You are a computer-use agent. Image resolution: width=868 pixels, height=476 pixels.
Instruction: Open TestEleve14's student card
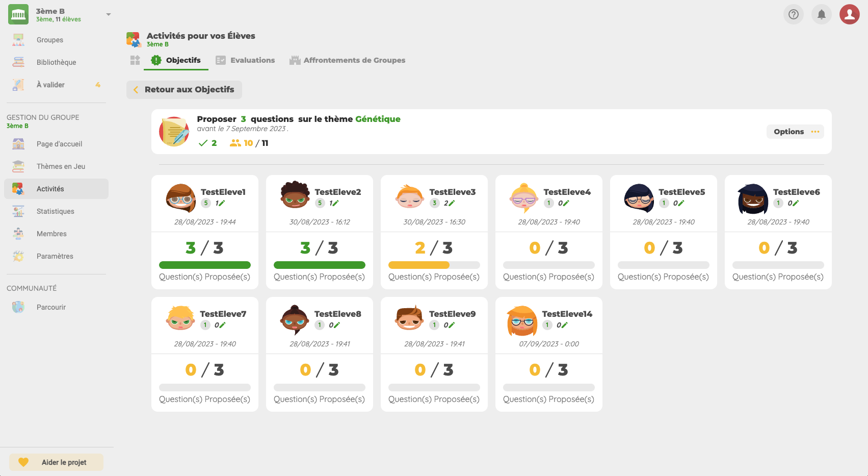coord(548,354)
